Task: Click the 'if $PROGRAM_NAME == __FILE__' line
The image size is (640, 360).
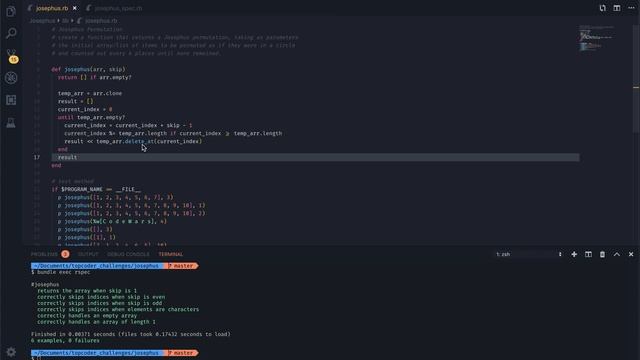Action: pyautogui.click(x=96, y=189)
